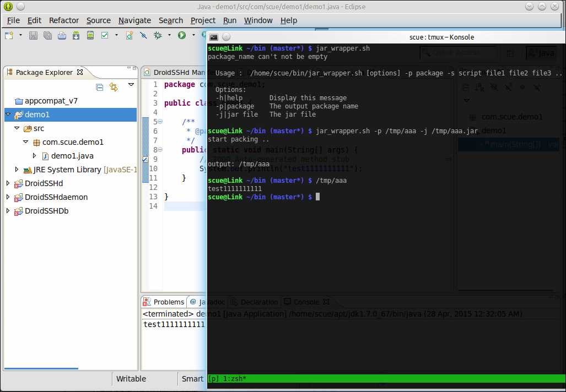Click the green Run button
Screen dimensions: 566x392
point(181,35)
